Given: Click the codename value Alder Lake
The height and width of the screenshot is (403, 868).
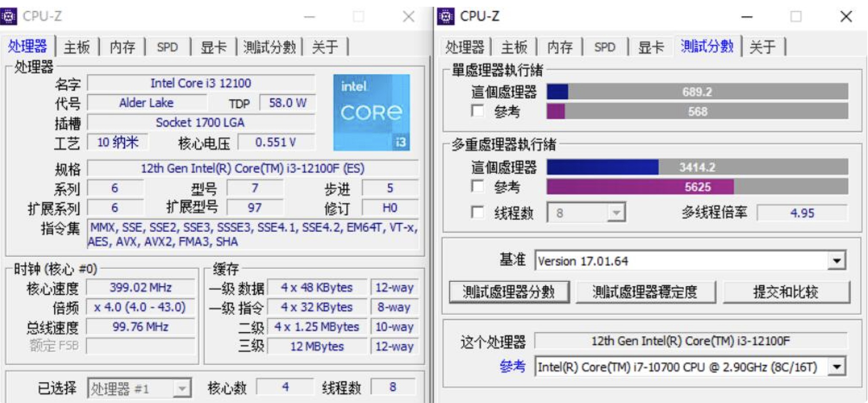Looking at the screenshot, I should 146,103.
